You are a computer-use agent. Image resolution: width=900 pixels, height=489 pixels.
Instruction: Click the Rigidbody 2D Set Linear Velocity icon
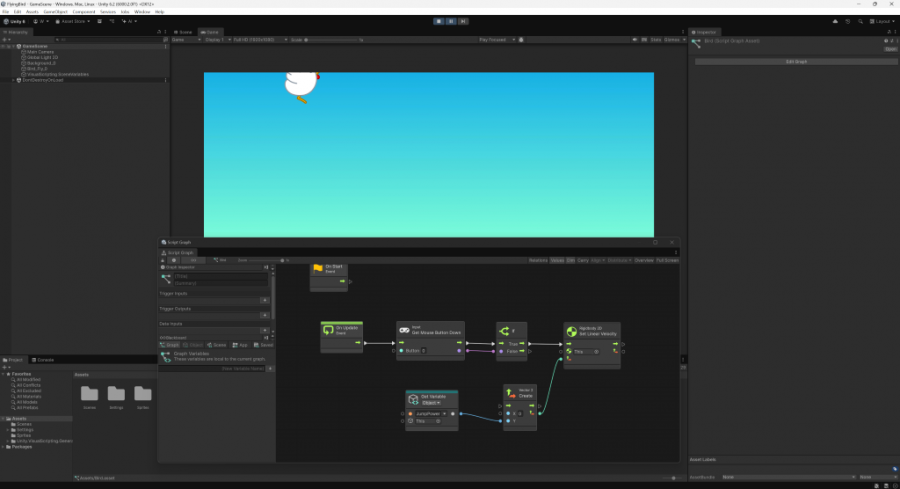click(x=572, y=331)
